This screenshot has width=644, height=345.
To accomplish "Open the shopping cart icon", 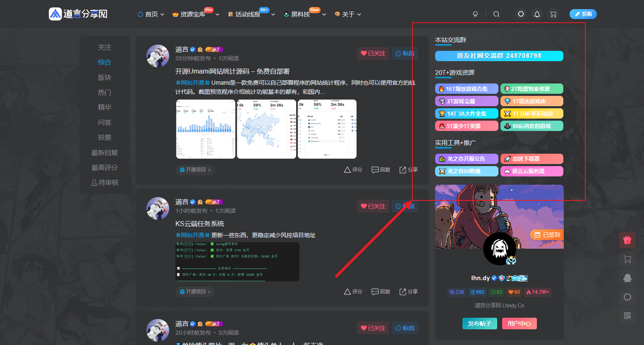I will [553, 14].
